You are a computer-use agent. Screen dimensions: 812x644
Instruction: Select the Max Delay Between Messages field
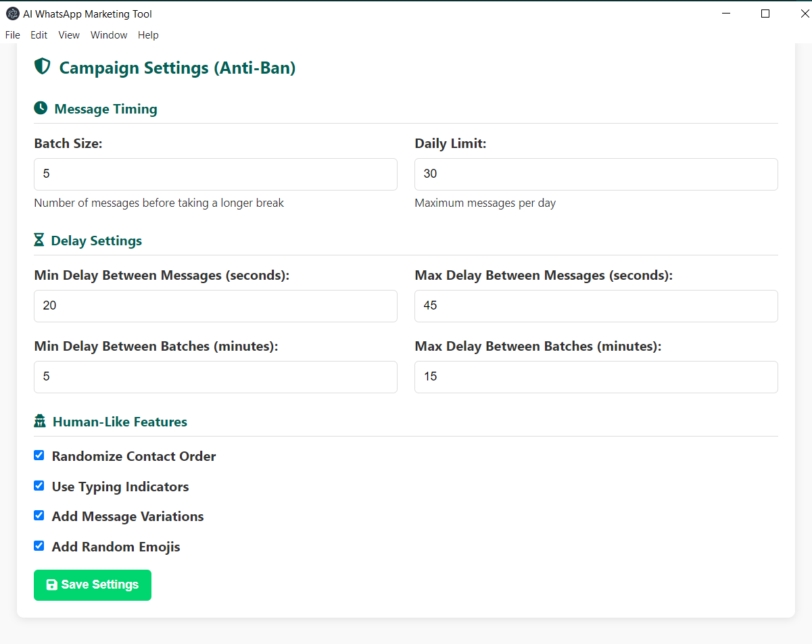click(596, 306)
